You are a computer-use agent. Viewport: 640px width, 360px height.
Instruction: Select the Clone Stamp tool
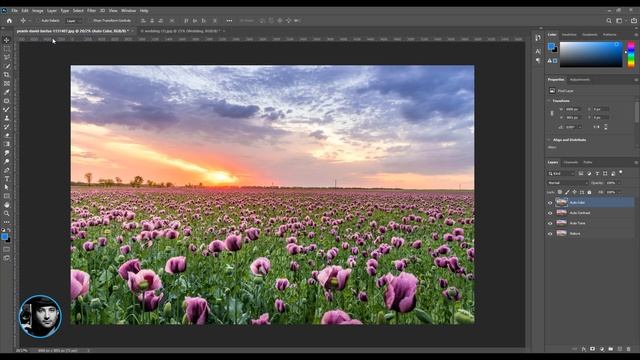click(7, 118)
